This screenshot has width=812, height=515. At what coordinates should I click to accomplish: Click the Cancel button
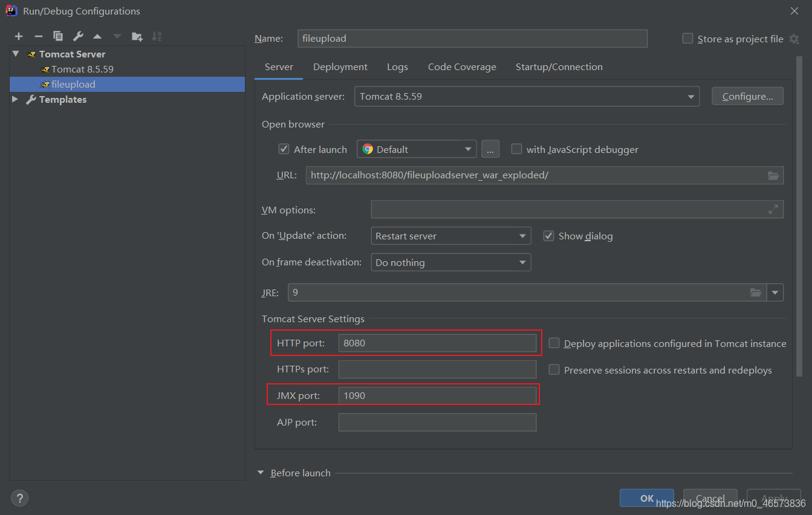[x=710, y=498]
